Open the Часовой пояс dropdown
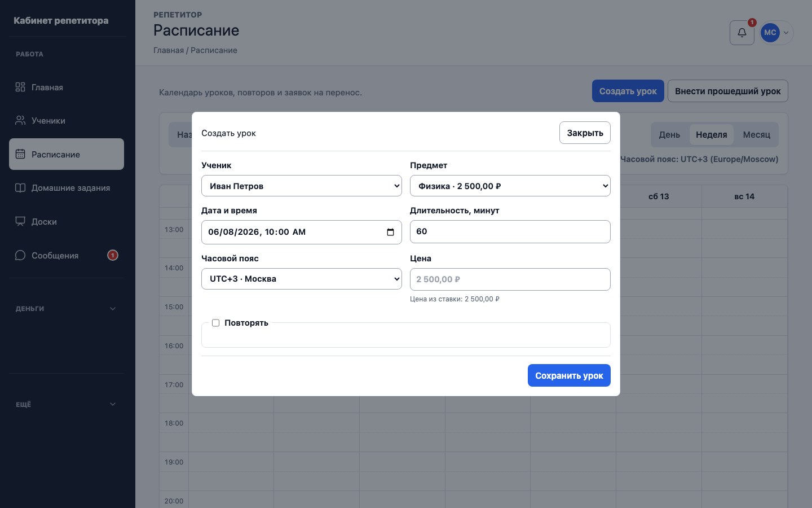 tap(302, 279)
